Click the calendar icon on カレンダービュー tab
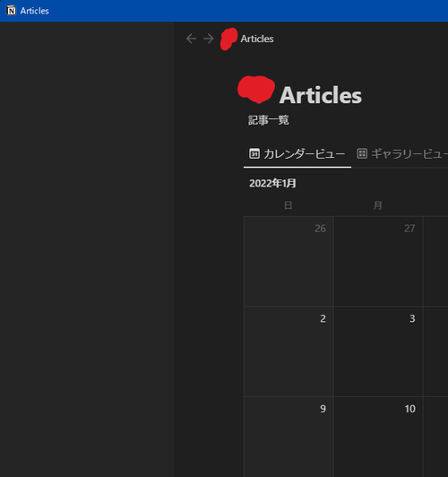The height and width of the screenshot is (477, 448). pyautogui.click(x=254, y=153)
